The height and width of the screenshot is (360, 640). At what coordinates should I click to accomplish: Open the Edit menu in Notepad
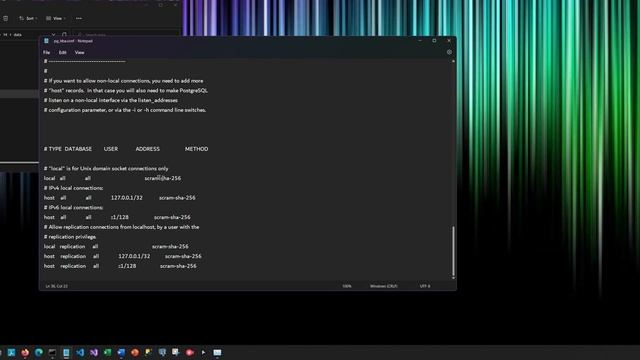62,52
